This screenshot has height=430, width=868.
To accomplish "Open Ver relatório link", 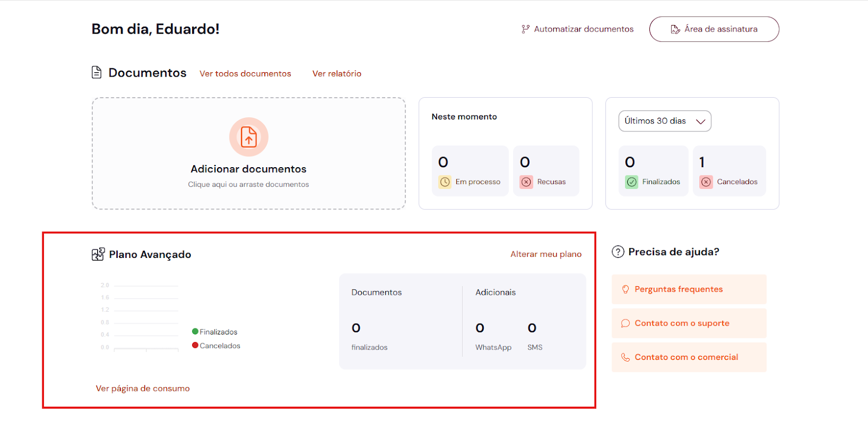I will (337, 74).
